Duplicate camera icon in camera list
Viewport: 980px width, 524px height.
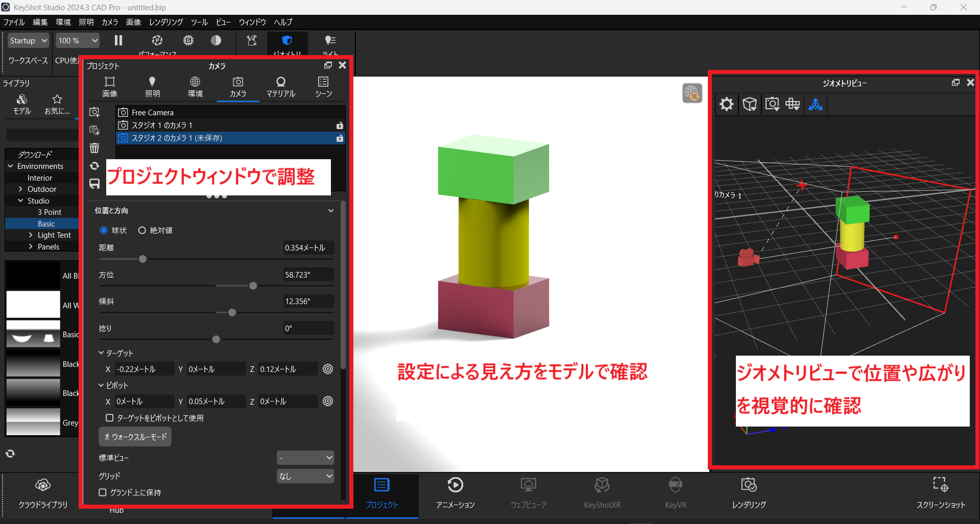(94, 130)
